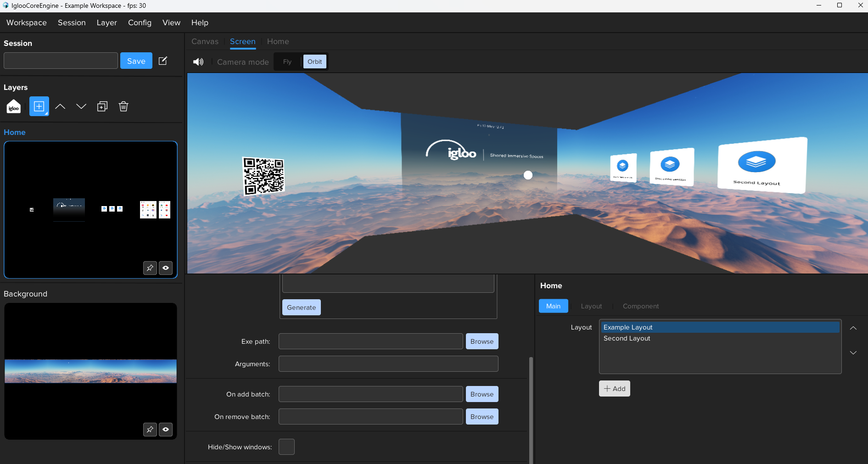The height and width of the screenshot is (464, 868).
Task: Click the Add layout button
Action: click(x=615, y=389)
